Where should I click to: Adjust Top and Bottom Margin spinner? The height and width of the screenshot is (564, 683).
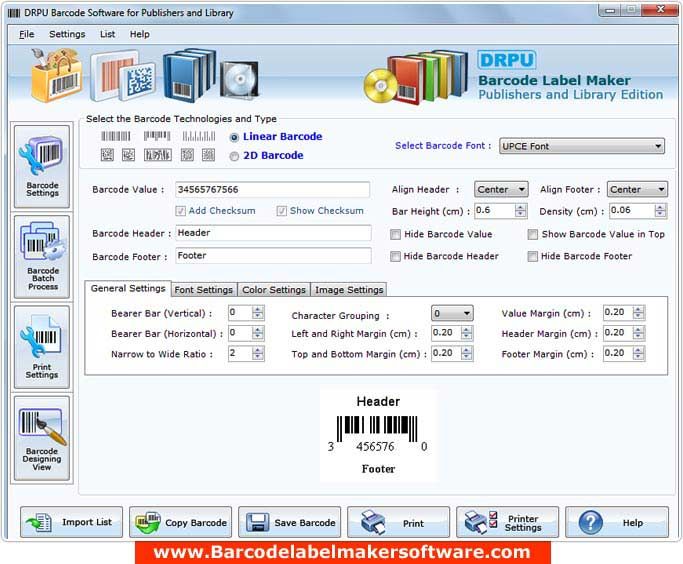pyautogui.click(x=467, y=353)
